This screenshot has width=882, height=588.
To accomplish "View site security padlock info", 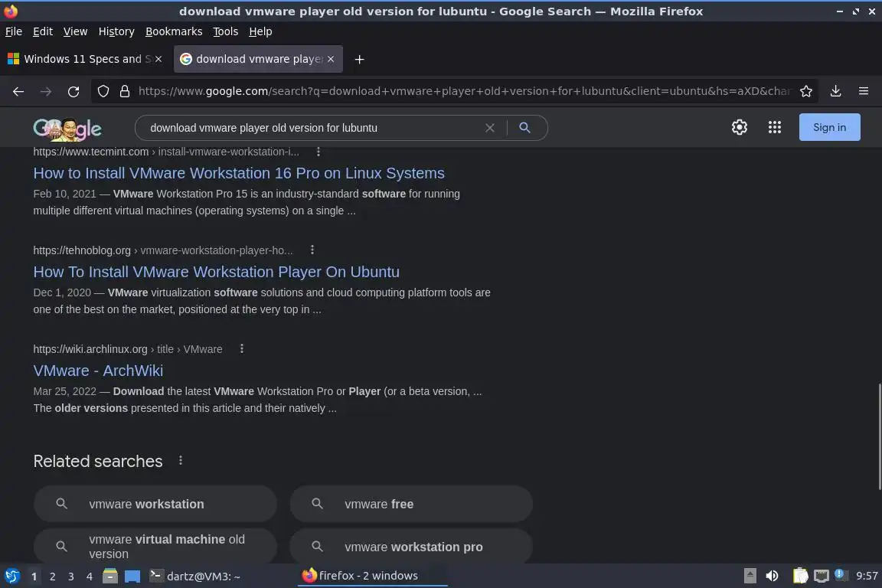I will pyautogui.click(x=125, y=91).
